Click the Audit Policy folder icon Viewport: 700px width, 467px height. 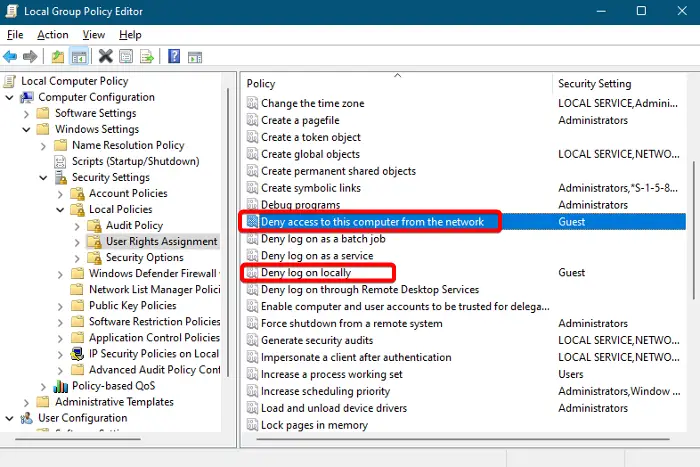[94, 225]
